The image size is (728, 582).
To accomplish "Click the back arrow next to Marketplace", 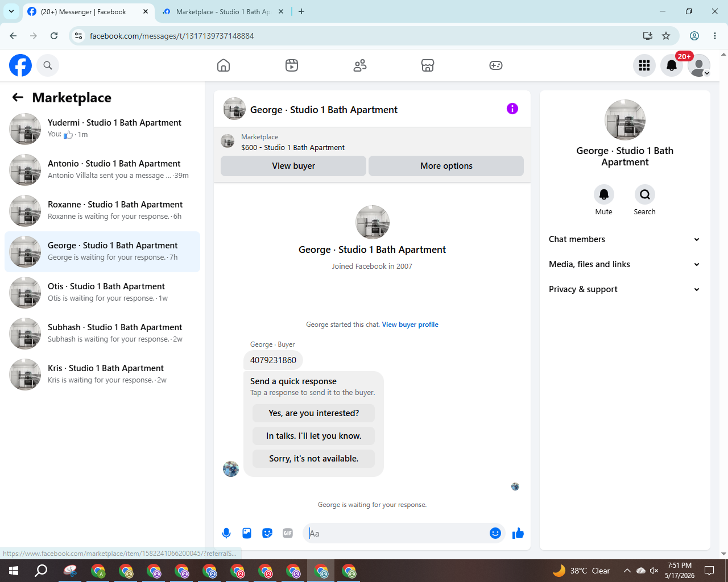I will tap(18, 97).
